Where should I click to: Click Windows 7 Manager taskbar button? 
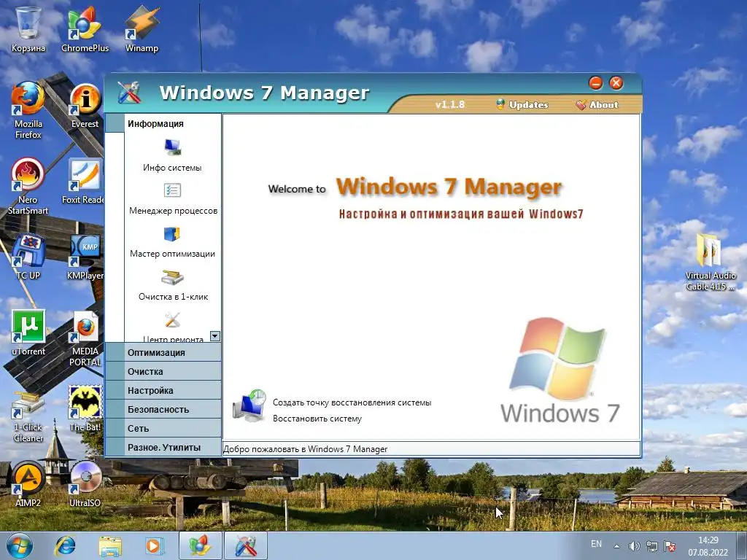coord(245,545)
